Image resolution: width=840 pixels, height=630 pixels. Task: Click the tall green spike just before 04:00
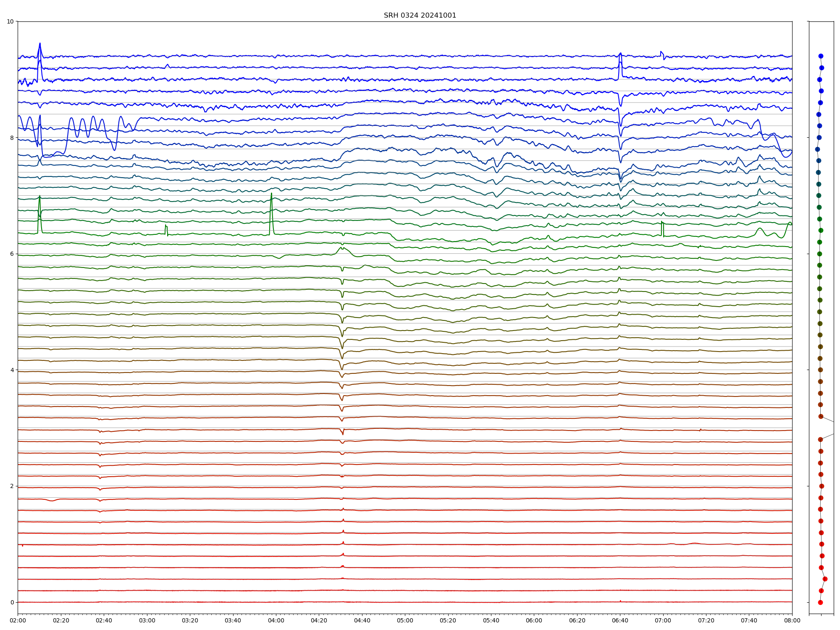[x=271, y=195]
